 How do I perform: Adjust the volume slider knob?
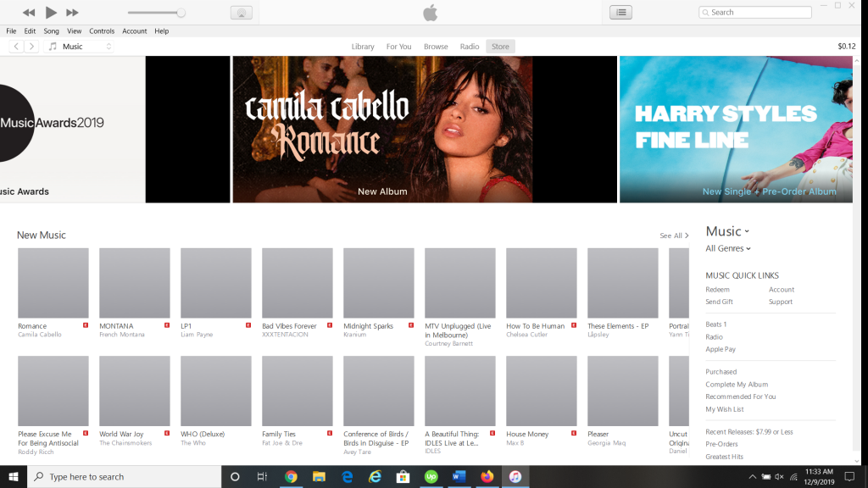click(x=181, y=13)
